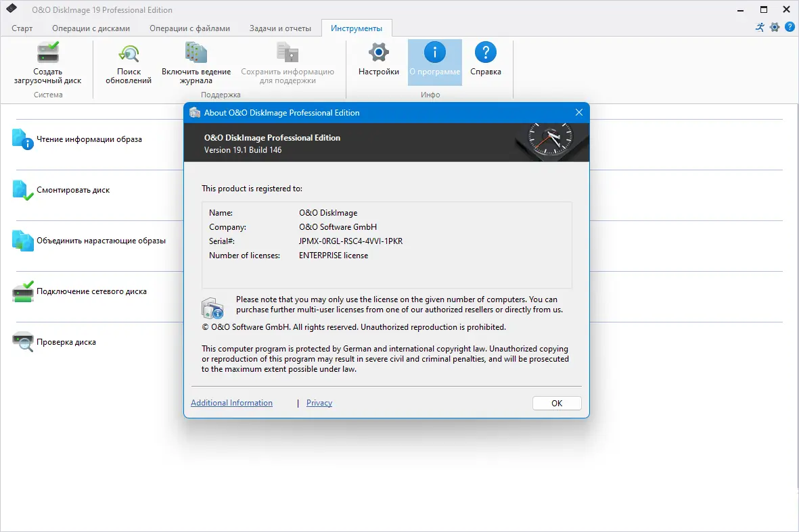Click Смонтировать диск icon

click(x=23, y=190)
